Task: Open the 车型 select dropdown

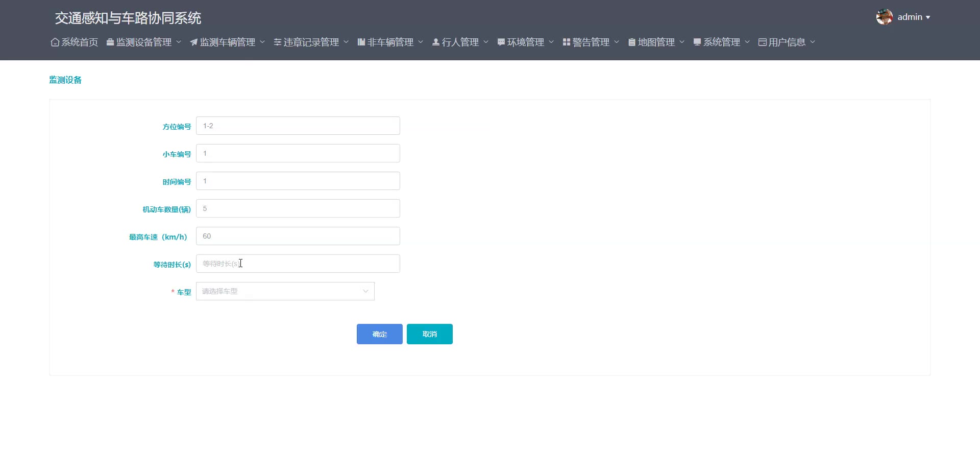Action: [285, 291]
